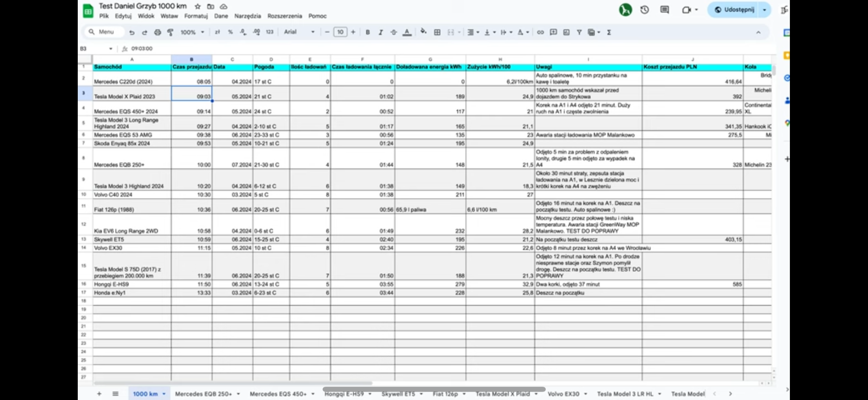Open the Narzędzia menu
Screen dimensions: 868x400
(x=247, y=16)
